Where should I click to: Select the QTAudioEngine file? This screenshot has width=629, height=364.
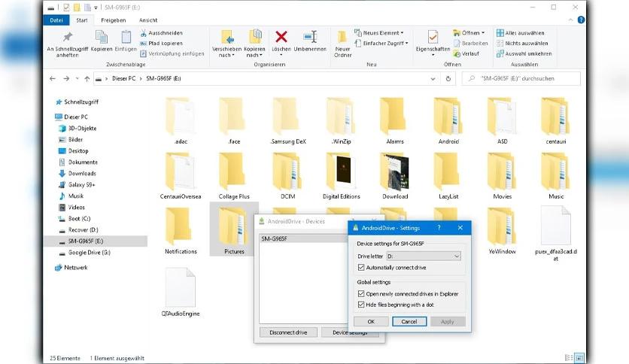(181, 293)
